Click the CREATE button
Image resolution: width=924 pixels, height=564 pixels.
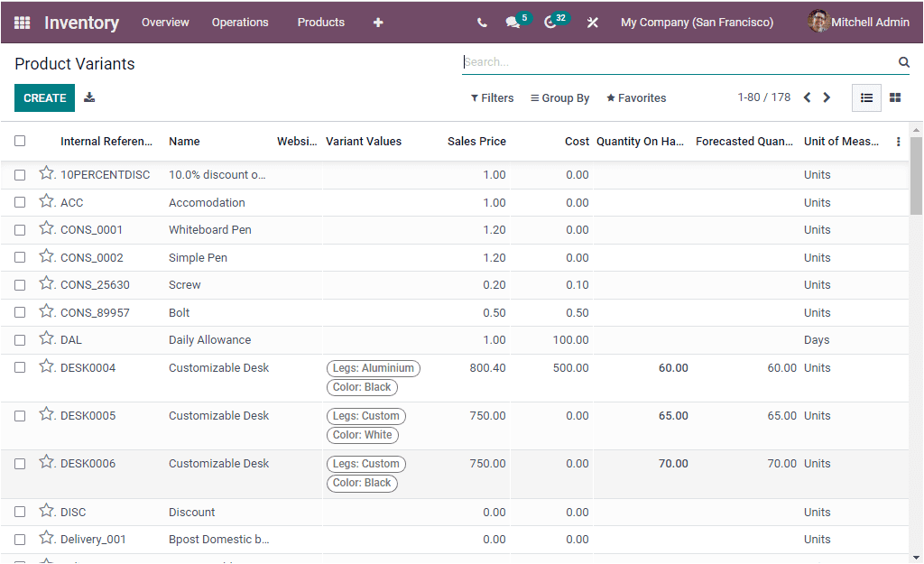click(x=44, y=97)
